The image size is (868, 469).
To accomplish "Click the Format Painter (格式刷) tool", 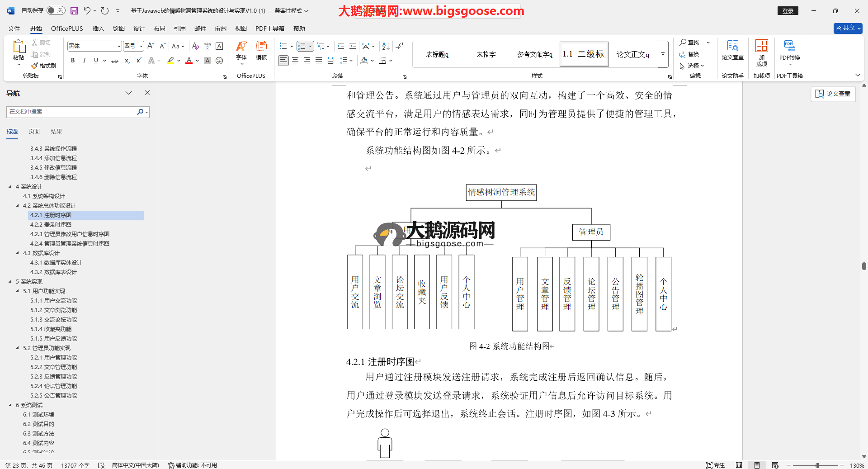I will click(x=44, y=66).
